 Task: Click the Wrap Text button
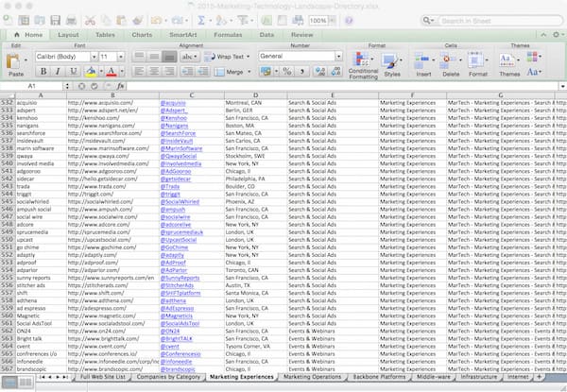[227, 57]
